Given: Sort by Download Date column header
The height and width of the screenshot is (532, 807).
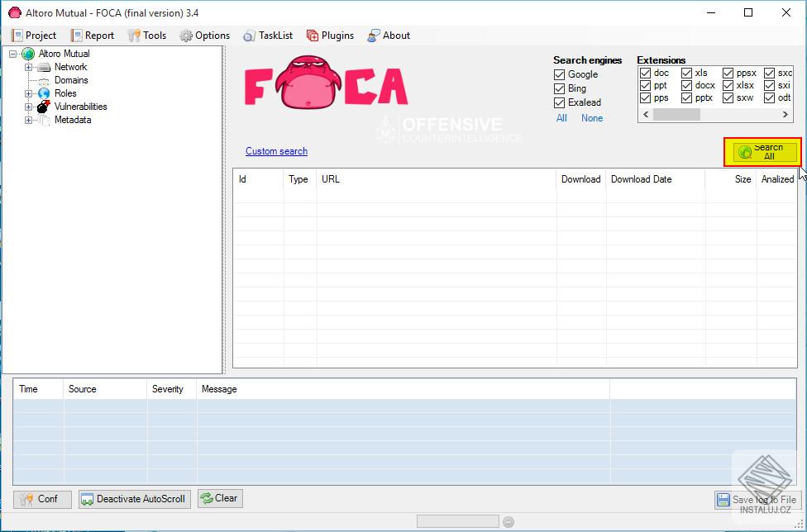Looking at the screenshot, I should [655, 179].
